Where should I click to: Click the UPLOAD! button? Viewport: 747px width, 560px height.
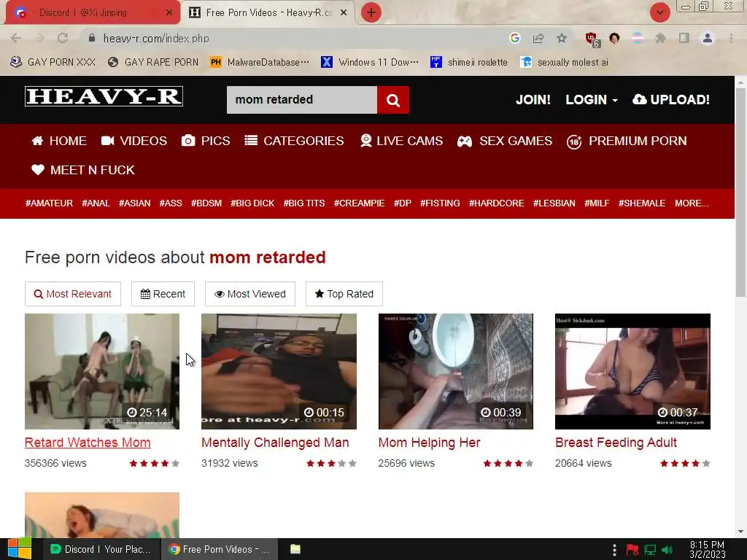point(671,99)
